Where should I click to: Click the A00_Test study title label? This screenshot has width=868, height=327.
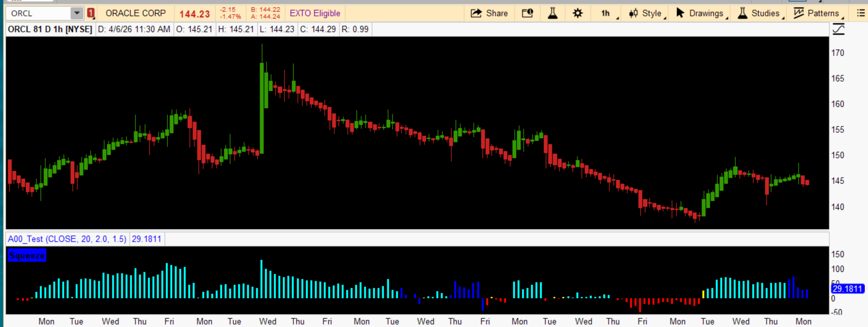tap(67, 239)
